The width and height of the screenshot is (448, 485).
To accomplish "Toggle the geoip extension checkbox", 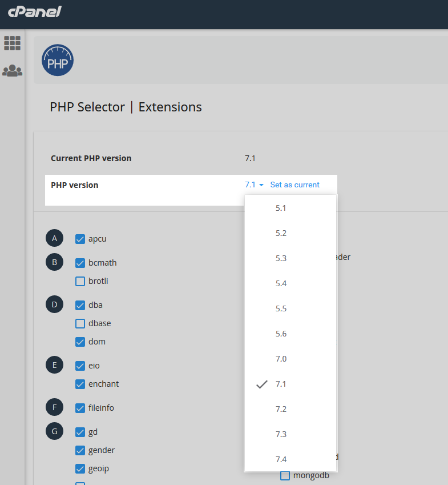I will coord(80,468).
